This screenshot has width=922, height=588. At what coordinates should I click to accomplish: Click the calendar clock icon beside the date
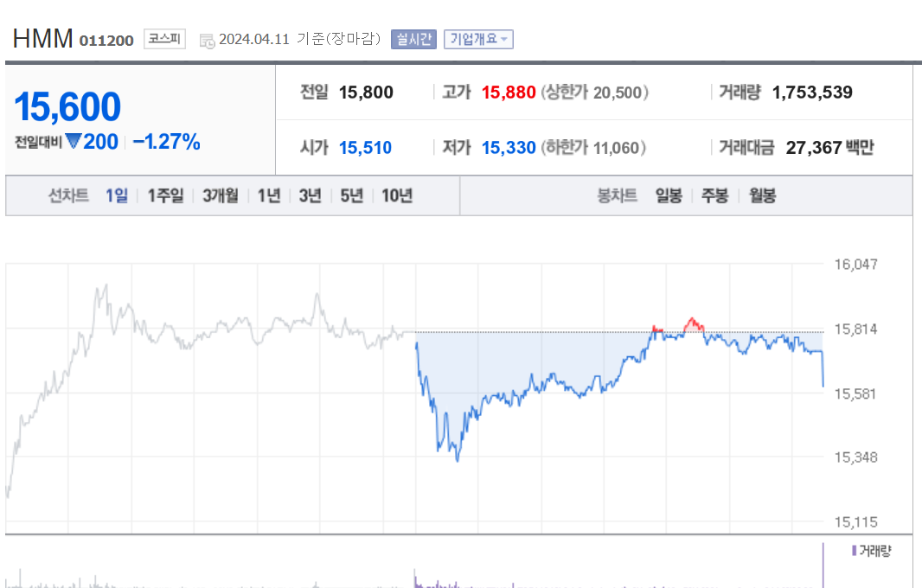click(207, 41)
